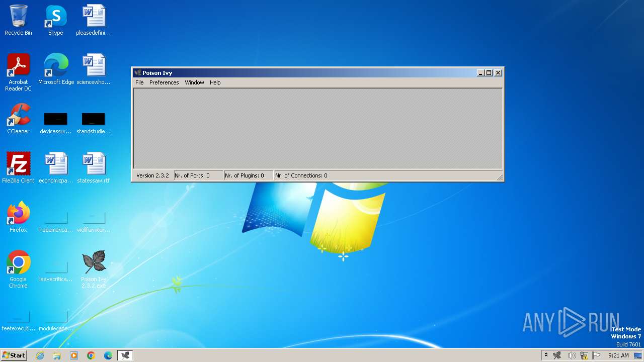Select the devicessur black thumbnail file
This screenshot has width=644, height=362.
tap(56, 123)
